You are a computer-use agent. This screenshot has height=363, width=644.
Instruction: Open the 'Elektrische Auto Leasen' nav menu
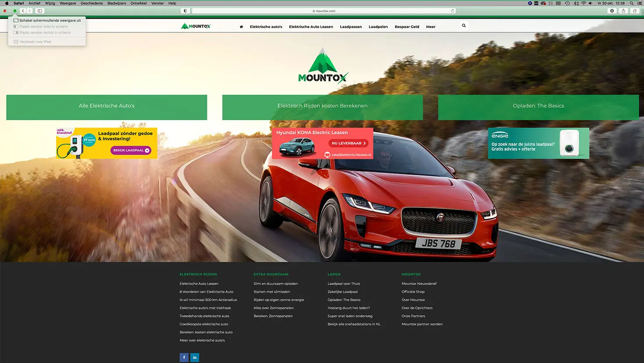point(311,27)
